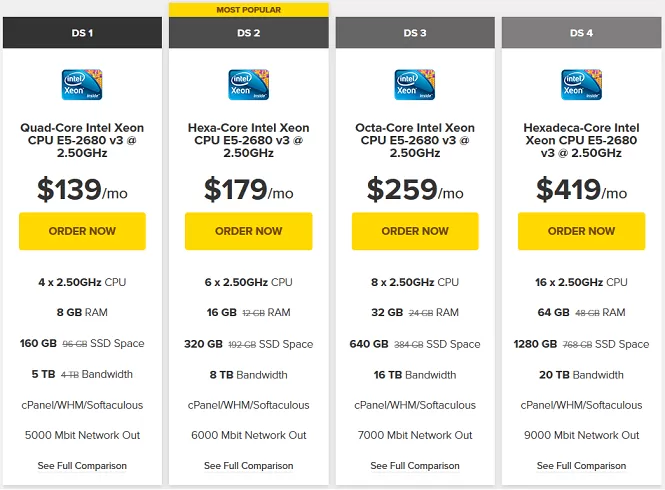The height and width of the screenshot is (490, 665).
Task: Click the Hexadeca-Core Intel Xeon title
Action: pos(581,140)
